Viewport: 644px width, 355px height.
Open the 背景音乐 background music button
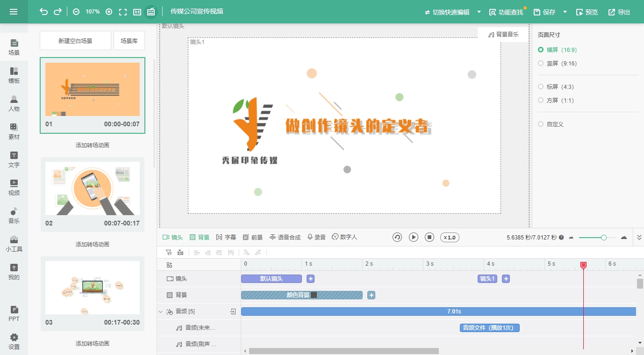click(503, 35)
